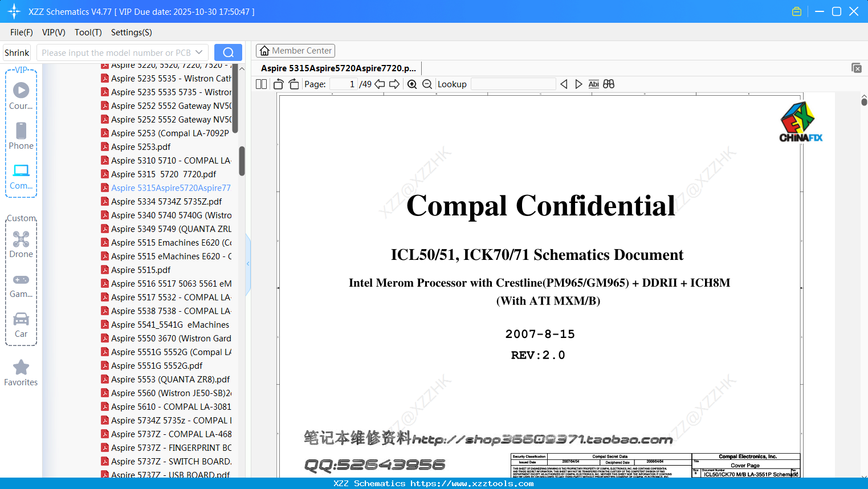Image resolution: width=868 pixels, height=489 pixels.
Task: Open Aspire 5538 7538 - COMPAL file
Action: pyautogui.click(x=166, y=311)
